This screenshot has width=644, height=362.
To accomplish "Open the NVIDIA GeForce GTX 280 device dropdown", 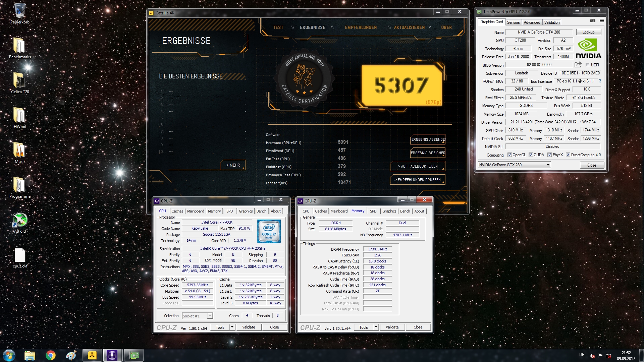I will click(514, 165).
